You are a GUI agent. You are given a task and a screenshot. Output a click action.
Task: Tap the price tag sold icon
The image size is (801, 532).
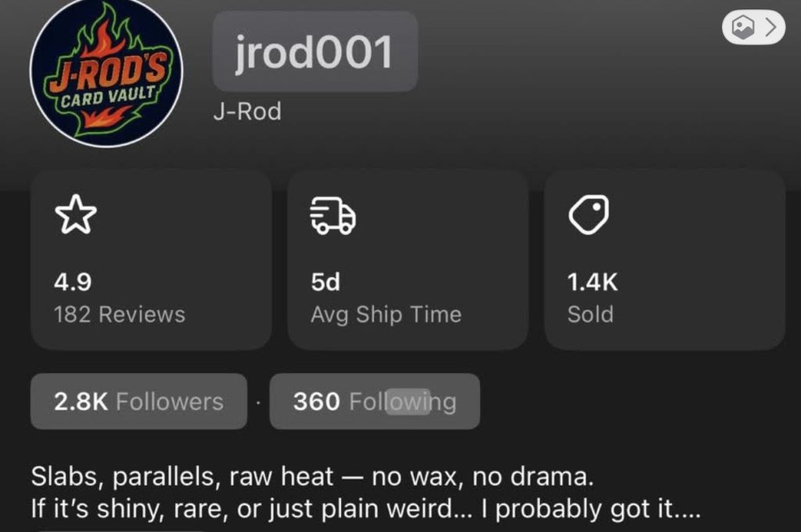[x=589, y=214]
